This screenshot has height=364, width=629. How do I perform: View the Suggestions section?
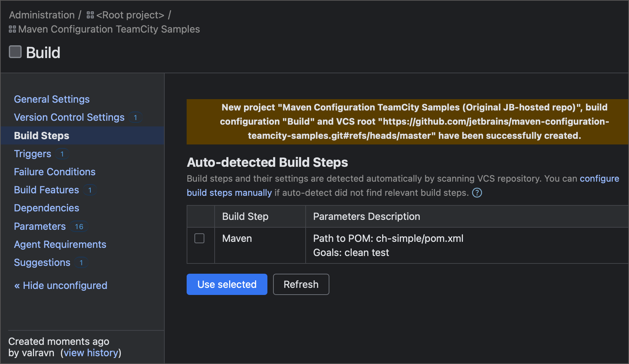42,262
